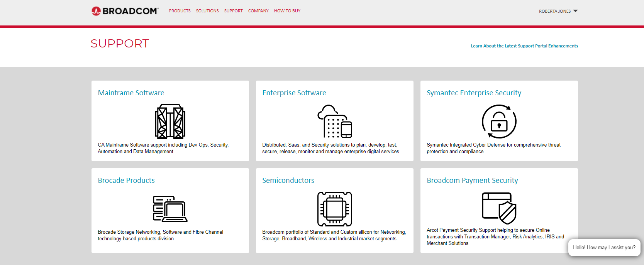
Task: Click the Symantec padlock security icon
Action: [499, 122]
